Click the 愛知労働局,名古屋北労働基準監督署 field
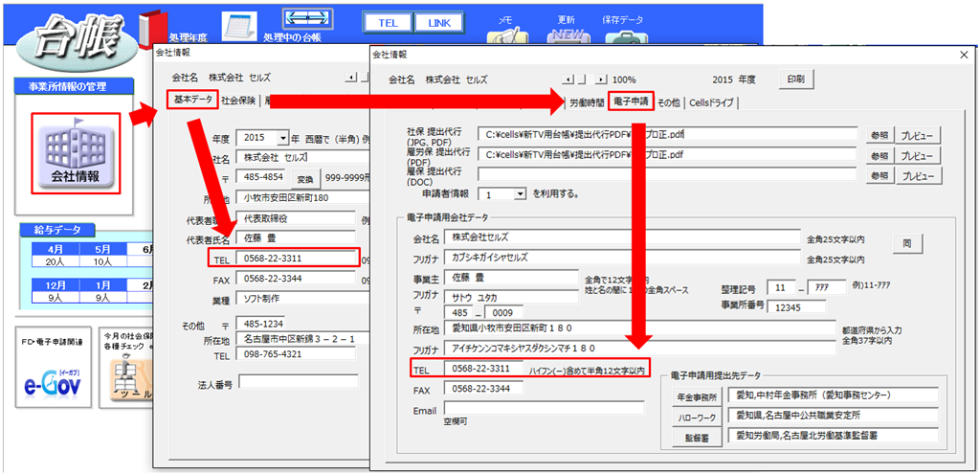Screen dimensions: 980x474 [834, 436]
